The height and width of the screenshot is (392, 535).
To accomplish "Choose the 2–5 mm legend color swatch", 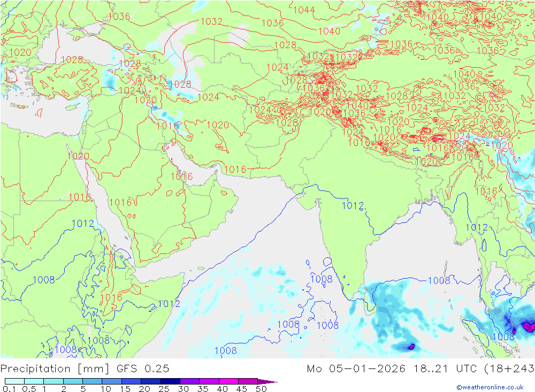I will pyautogui.click(x=73, y=381).
